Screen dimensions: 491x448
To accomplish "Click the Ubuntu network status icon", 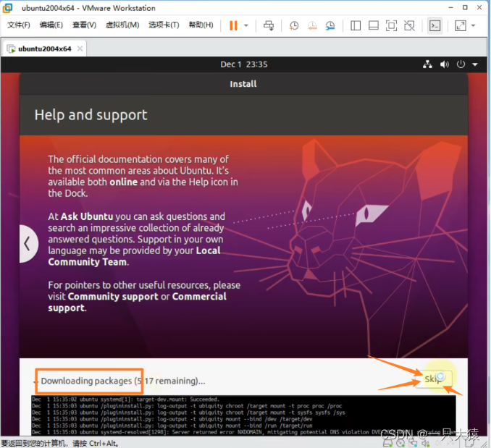I will point(427,64).
